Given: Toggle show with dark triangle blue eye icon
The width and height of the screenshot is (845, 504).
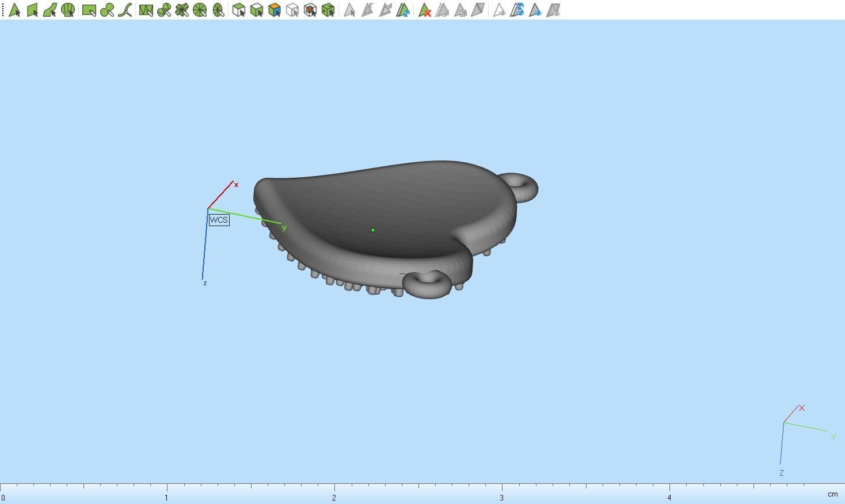Looking at the screenshot, I should tap(535, 10).
